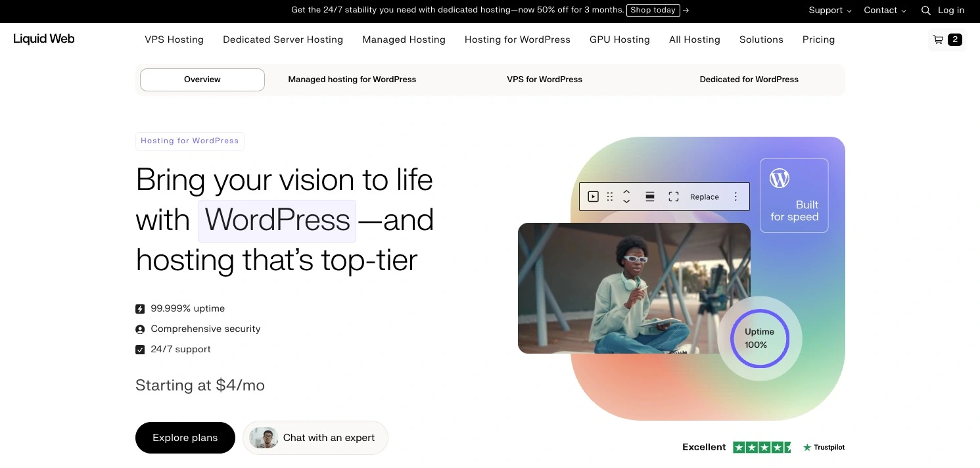Click the cart count badge showing 2
The width and height of the screenshot is (980, 468).
pyautogui.click(x=955, y=39)
